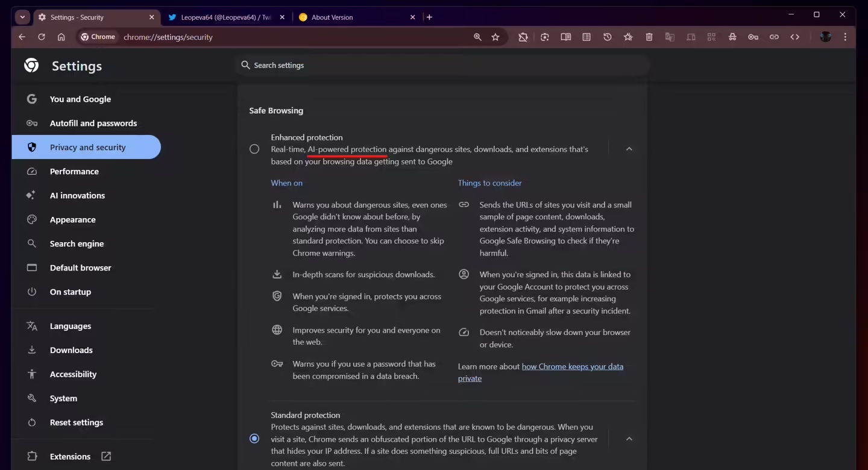Select the Standard protection radio button
868x470 pixels.
(x=254, y=439)
